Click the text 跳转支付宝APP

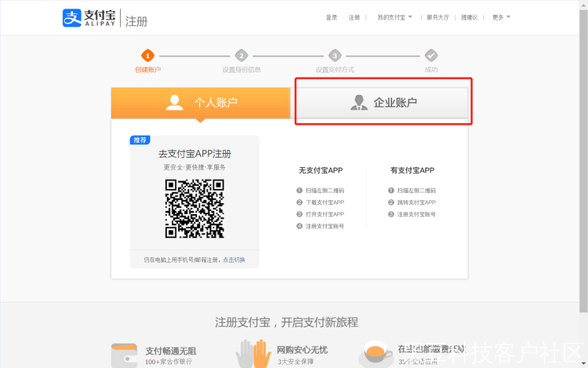[x=416, y=202]
